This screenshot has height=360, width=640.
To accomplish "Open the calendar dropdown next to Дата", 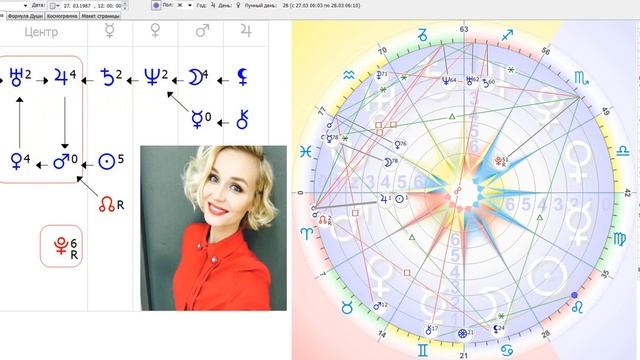I will click(54, 6).
